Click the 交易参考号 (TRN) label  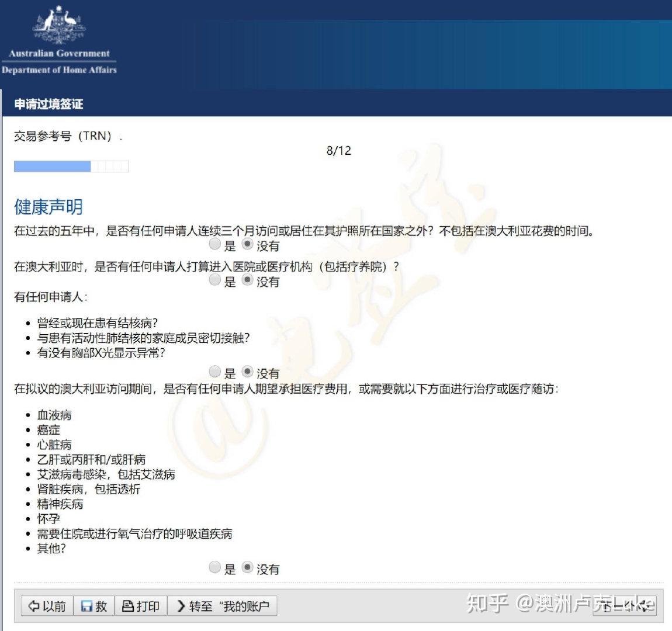point(63,136)
